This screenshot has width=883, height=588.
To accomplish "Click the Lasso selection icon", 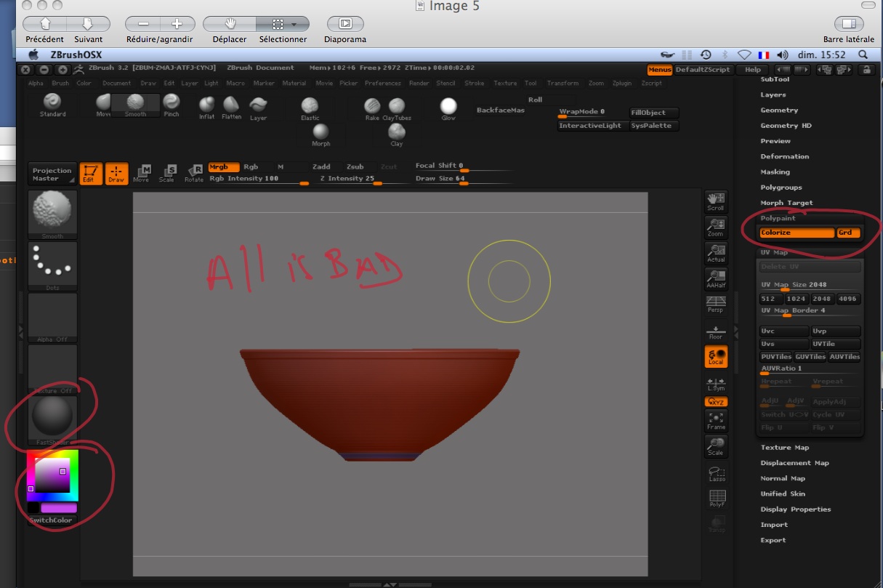I will click(716, 473).
